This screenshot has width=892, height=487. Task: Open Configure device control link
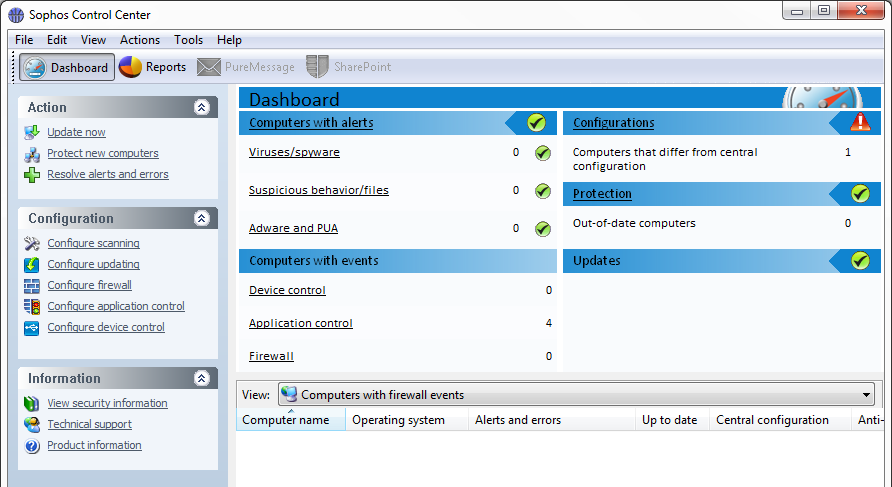click(x=106, y=327)
